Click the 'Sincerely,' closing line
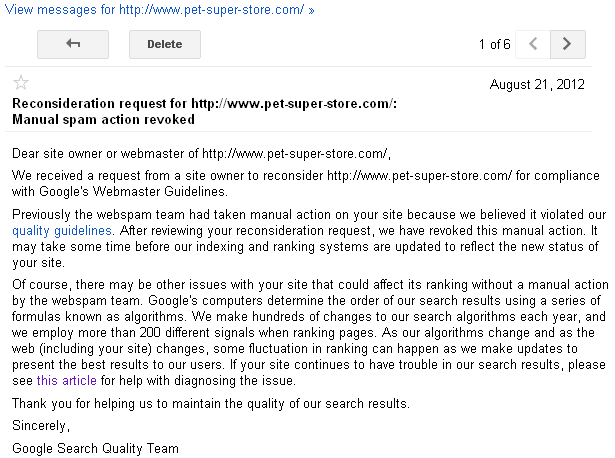This screenshot has width=615, height=458. tap(41, 426)
